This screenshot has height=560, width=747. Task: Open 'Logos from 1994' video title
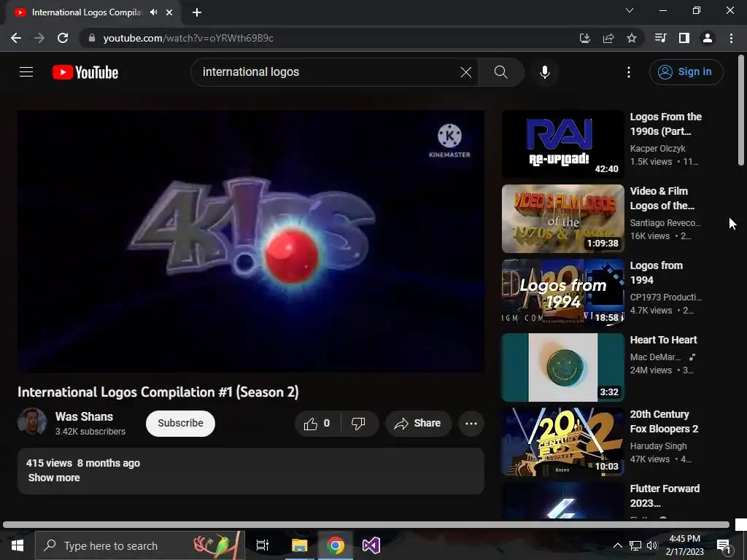click(x=656, y=273)
